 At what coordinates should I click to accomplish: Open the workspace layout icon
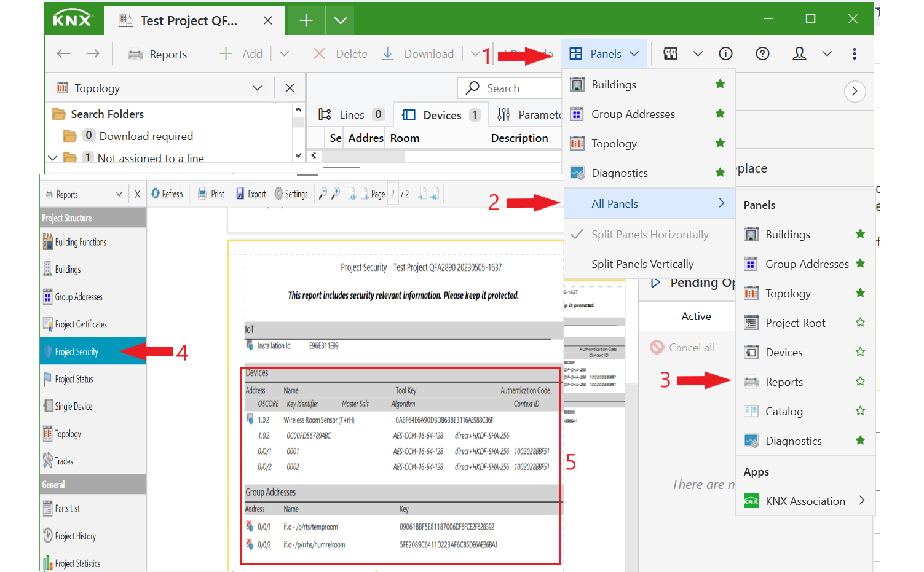point(671,54)
